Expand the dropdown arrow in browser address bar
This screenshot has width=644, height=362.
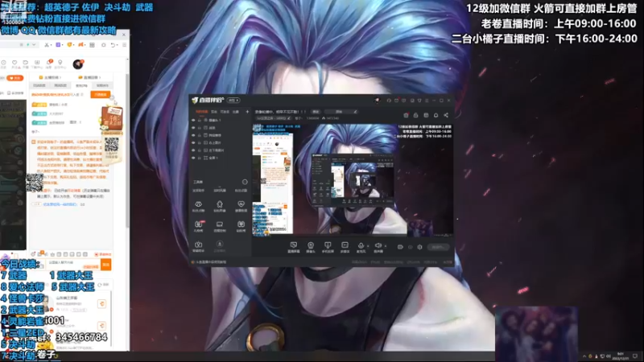click(34, 45)
